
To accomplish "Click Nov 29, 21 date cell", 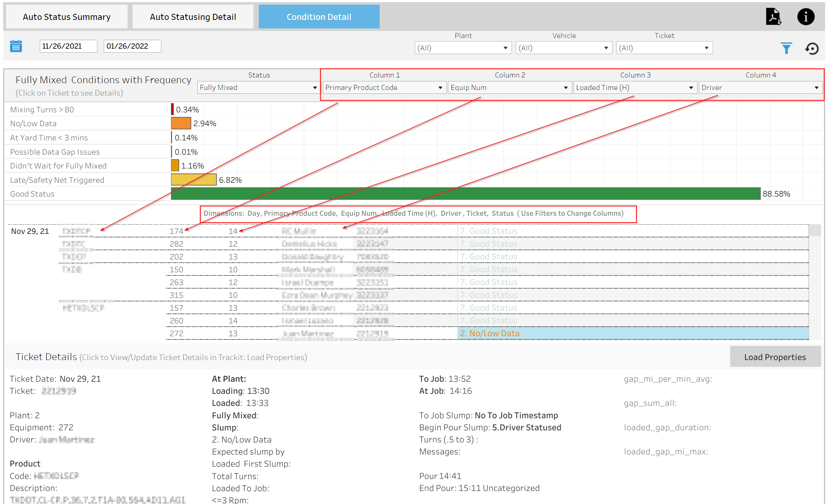I will click(30, 231).
